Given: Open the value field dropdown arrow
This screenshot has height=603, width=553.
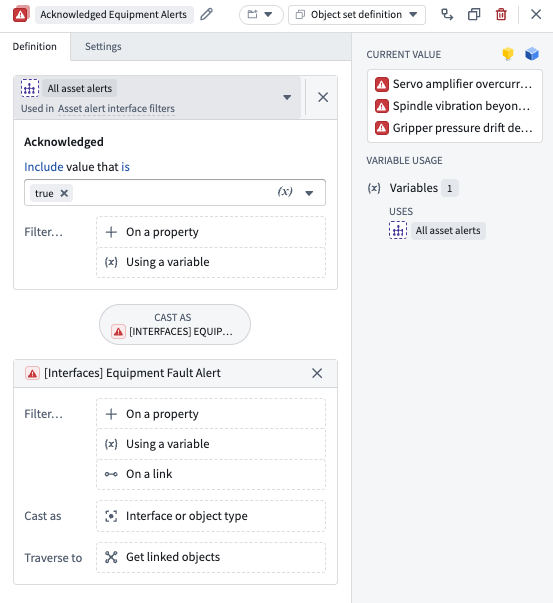Looking at the screenshot, I should pos(309,193).
